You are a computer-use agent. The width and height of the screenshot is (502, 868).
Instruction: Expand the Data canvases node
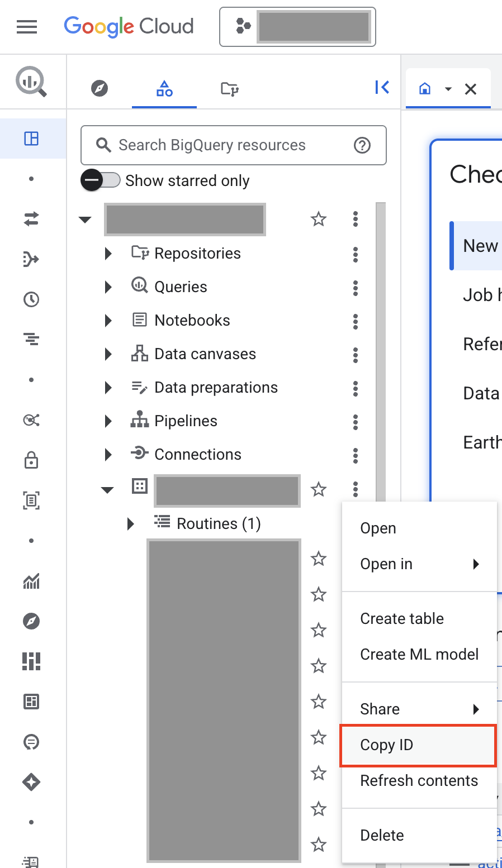point(108,354)
